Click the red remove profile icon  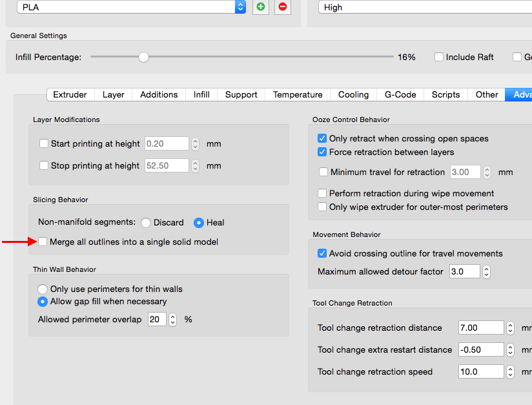tap(282, 7)
